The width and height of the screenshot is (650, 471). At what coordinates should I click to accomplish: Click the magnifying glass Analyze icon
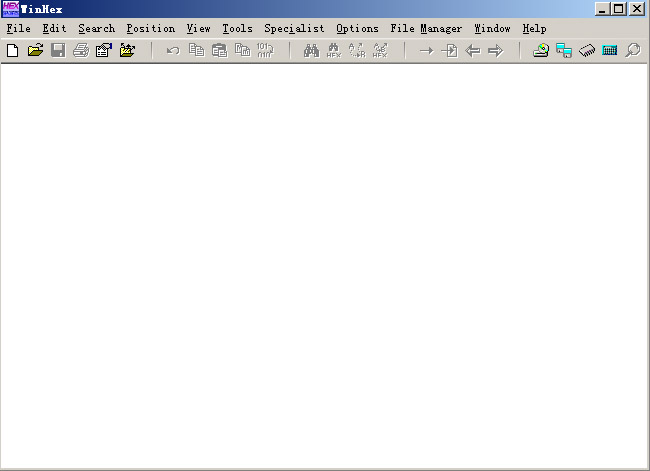(x=633, y=51)
